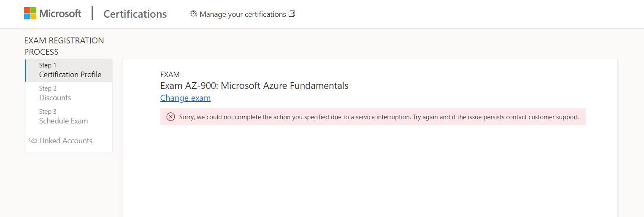Open the Manage your certifications link
The height and width of the screenshot is (217, 644).
click(x=243, y=14)
